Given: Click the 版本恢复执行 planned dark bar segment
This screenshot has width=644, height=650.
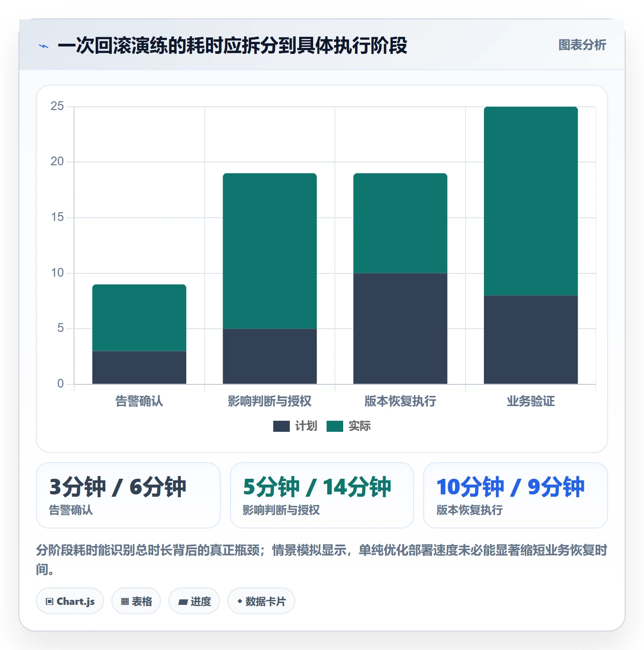Looking at the screenshot, I should (x=400, y=329).
